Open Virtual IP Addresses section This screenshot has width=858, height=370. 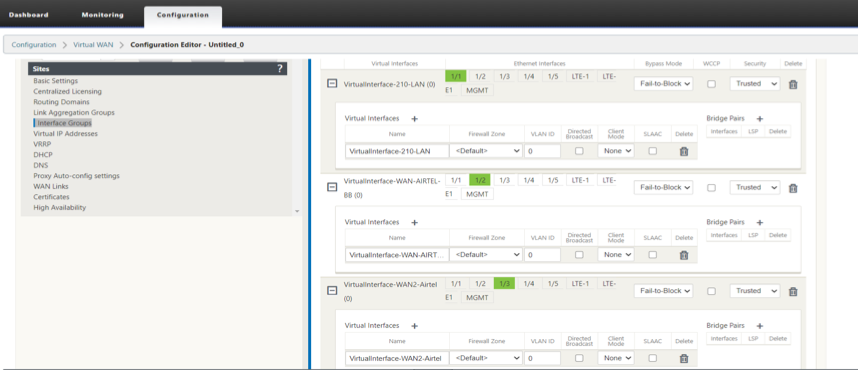(x=66, y=134)
